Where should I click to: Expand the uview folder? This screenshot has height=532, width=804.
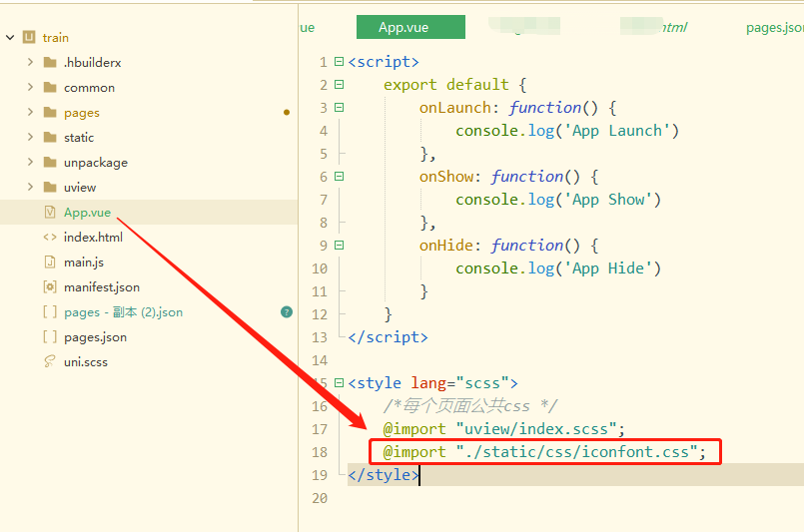(30, 187)
